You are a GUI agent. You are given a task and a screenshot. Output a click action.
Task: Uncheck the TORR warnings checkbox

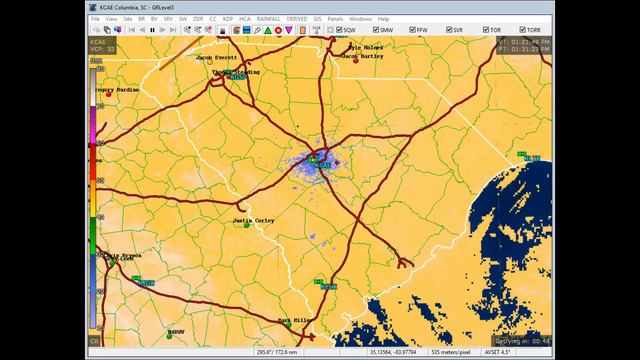click(x=522, y=30)
